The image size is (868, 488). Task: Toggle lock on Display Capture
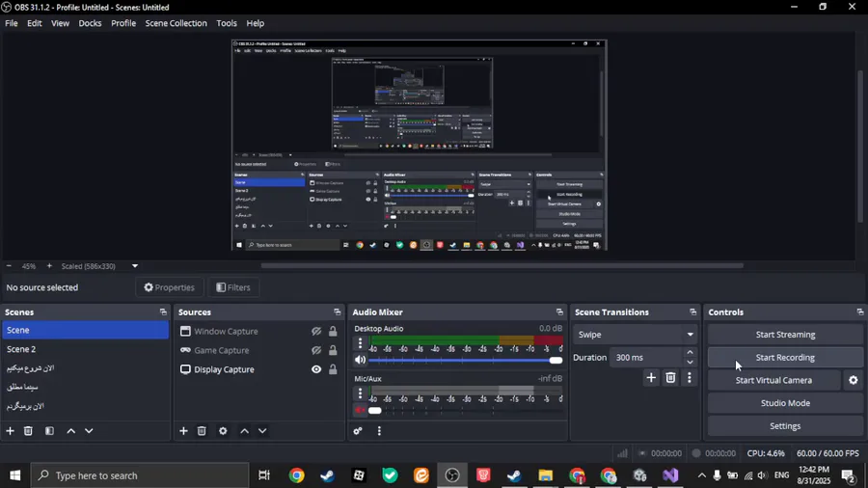coord(333,369)
